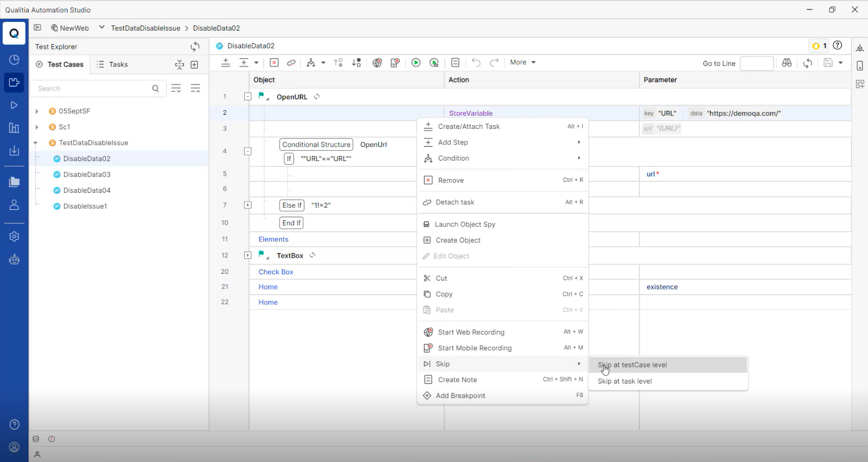The image size is (868, 462).
Task: Click the Start Web Recording globe toolbar icon
Action: coord(377,63)
